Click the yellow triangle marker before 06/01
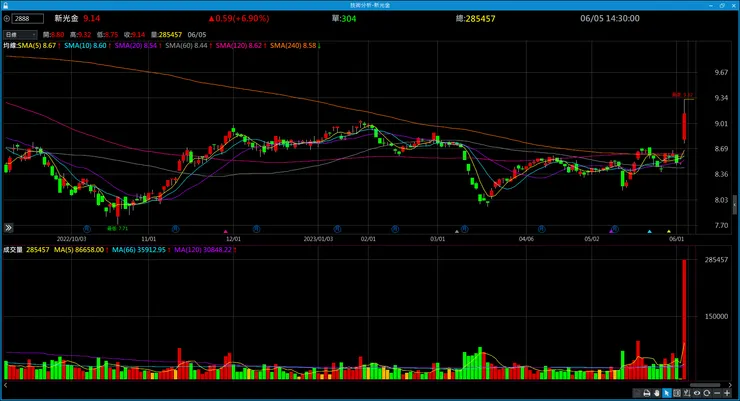Screen dimensions: 740x401 click(x=669, y=231)
